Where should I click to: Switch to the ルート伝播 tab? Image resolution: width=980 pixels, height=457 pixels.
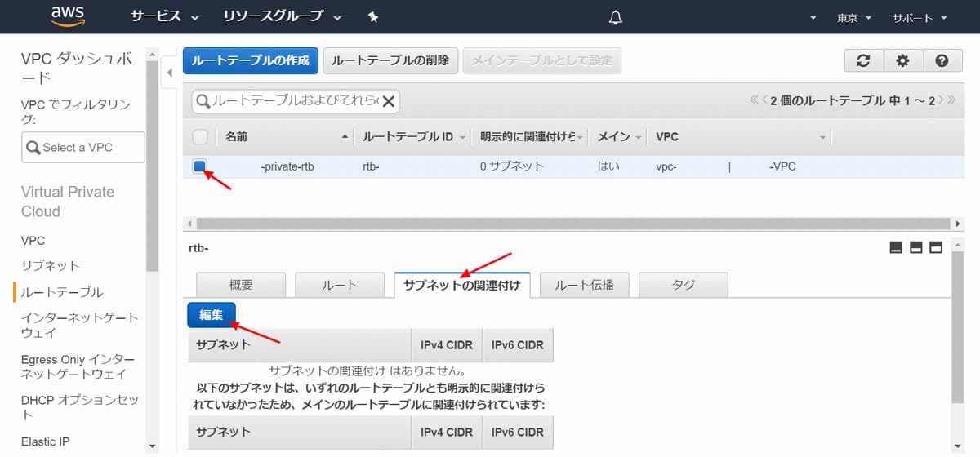tap(585, 285)
